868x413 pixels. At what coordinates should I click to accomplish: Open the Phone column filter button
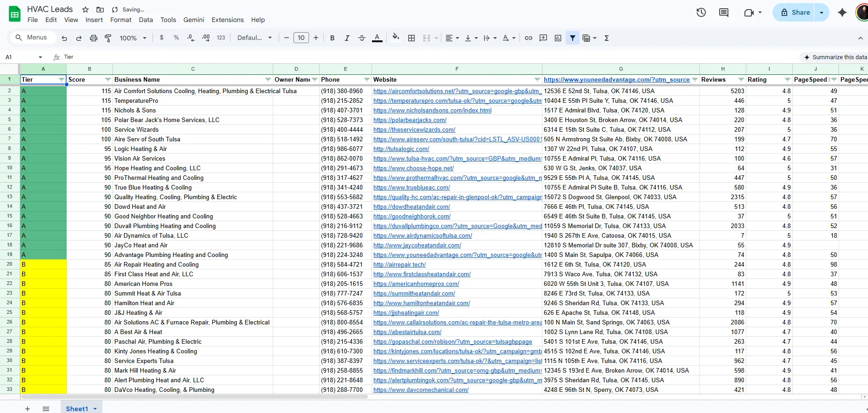(367, 80)
